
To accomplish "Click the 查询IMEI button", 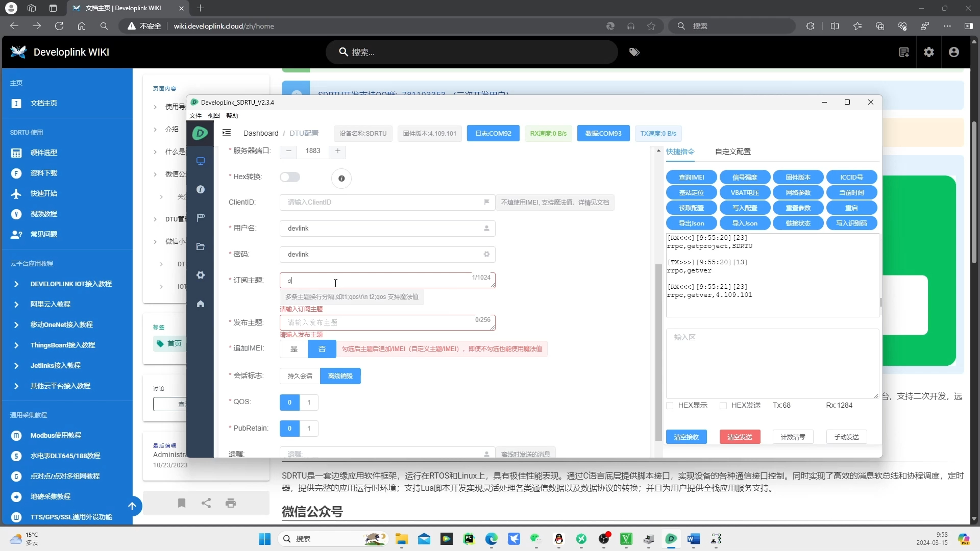I will [x=692, y=178].
